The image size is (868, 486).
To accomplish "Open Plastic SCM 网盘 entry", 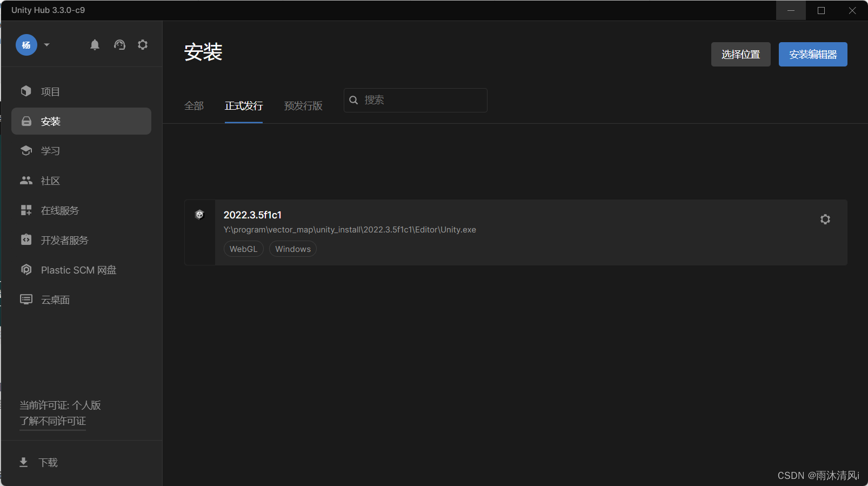I will (x=81, y=270).
